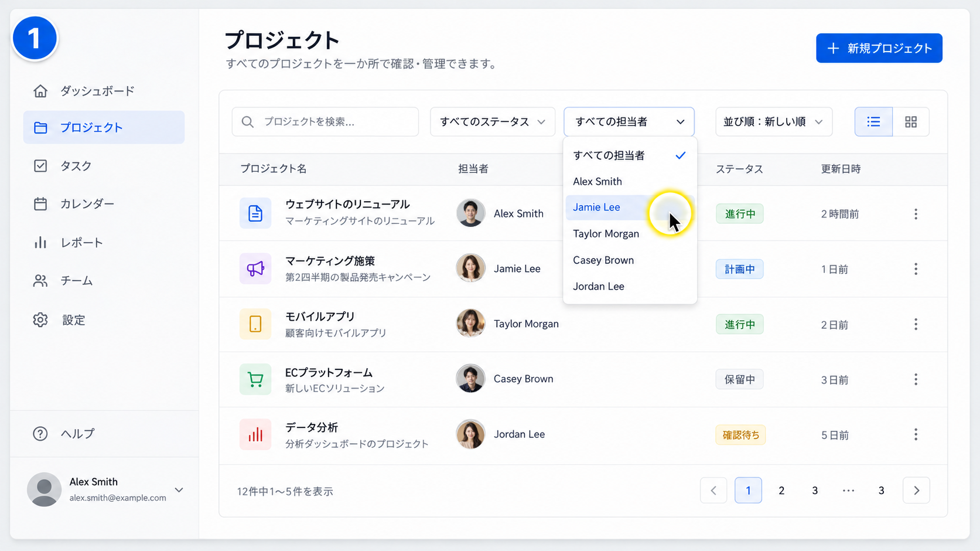Click the レポート bar chart icon
The image size is (980, 551).
[x=40, y=243]
